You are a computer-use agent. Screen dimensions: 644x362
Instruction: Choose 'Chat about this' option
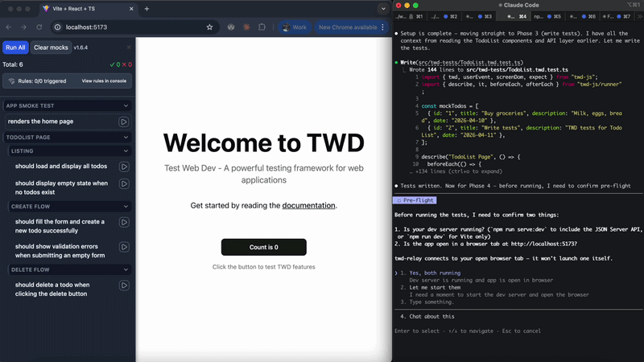tap(431, 316)
